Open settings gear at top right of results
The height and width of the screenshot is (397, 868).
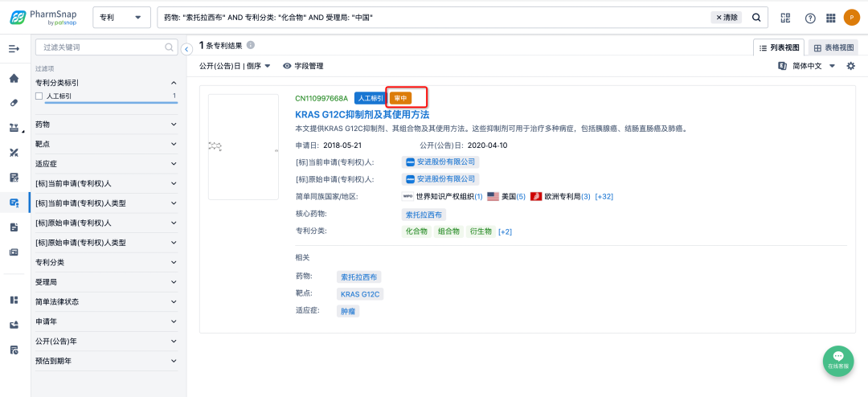pos(851,66)
